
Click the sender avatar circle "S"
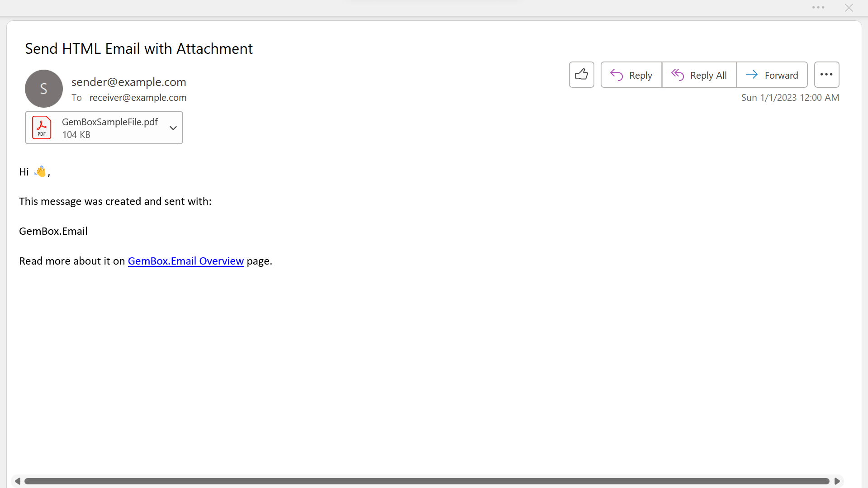pos(44,89)
